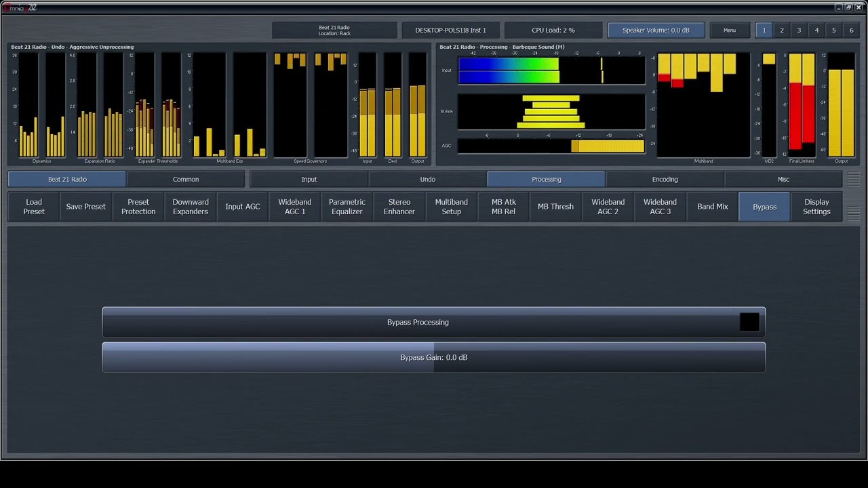Open the Save Preset page
The width and height of the screenshot is (868, 488).
[x=86, y=207]
